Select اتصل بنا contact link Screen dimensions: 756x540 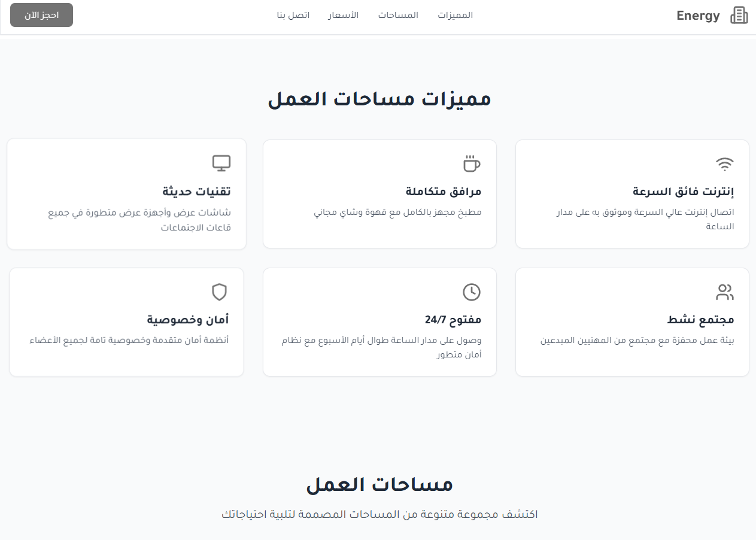tap(293, 16)
